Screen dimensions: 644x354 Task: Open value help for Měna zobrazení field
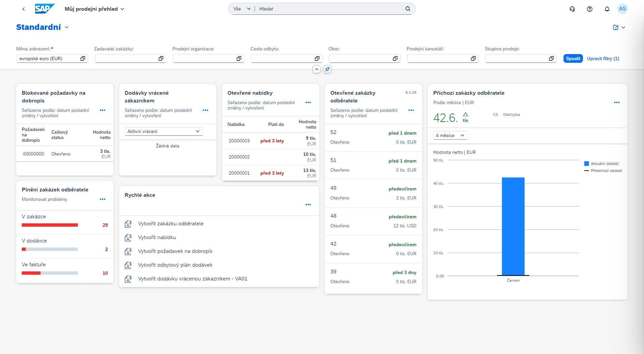point(83,58)
